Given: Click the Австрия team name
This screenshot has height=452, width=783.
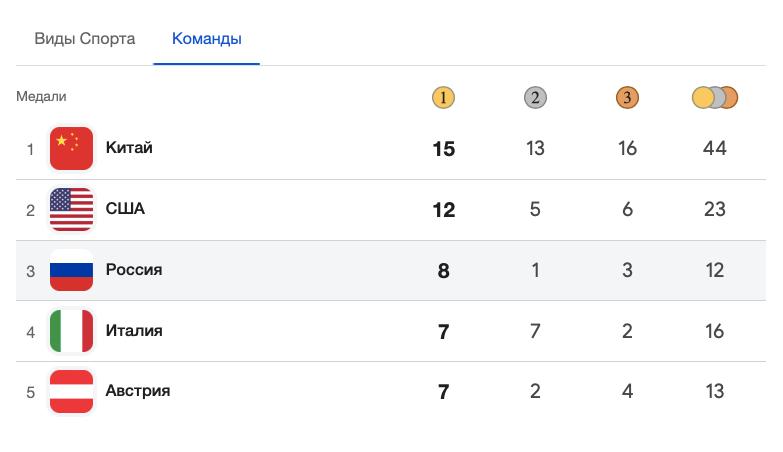Looking at the screenshot, I should pyautogui.click(x=138, y=390).
